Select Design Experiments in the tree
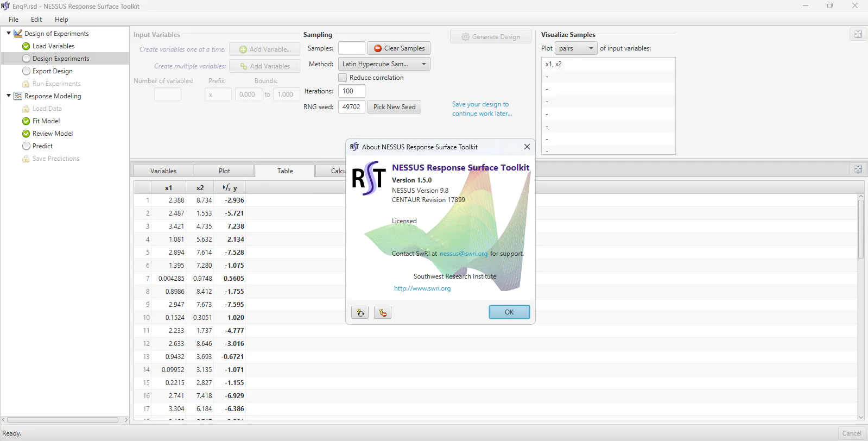 pyautogui.click(x=61, y=59)
